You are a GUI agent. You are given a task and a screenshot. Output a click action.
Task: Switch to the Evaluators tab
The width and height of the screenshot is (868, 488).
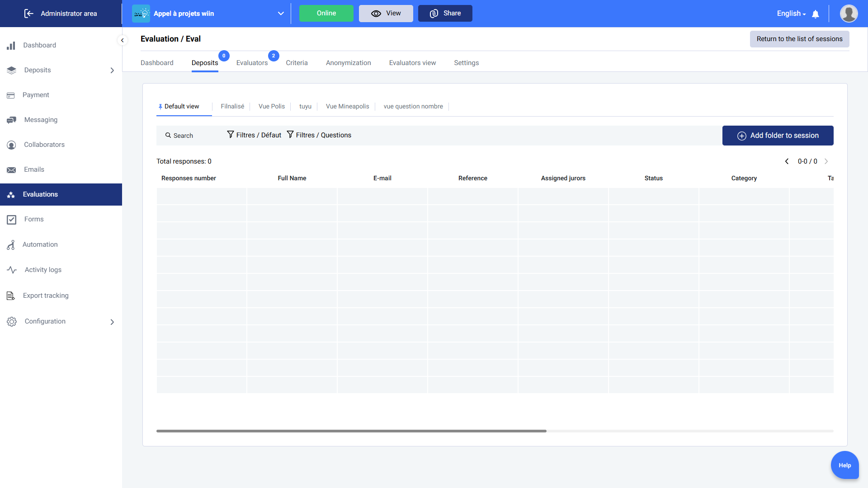(252, 63)
